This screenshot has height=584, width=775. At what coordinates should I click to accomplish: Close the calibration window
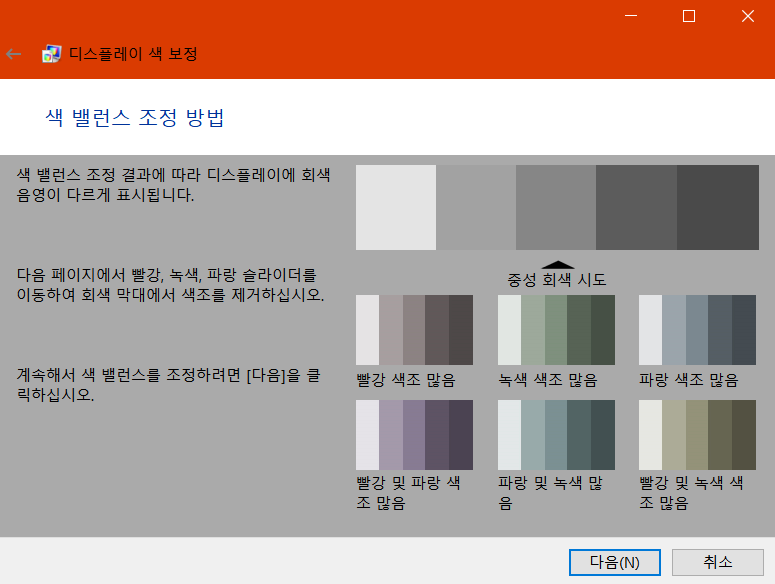pyautogui.click(x=747, y=16)
